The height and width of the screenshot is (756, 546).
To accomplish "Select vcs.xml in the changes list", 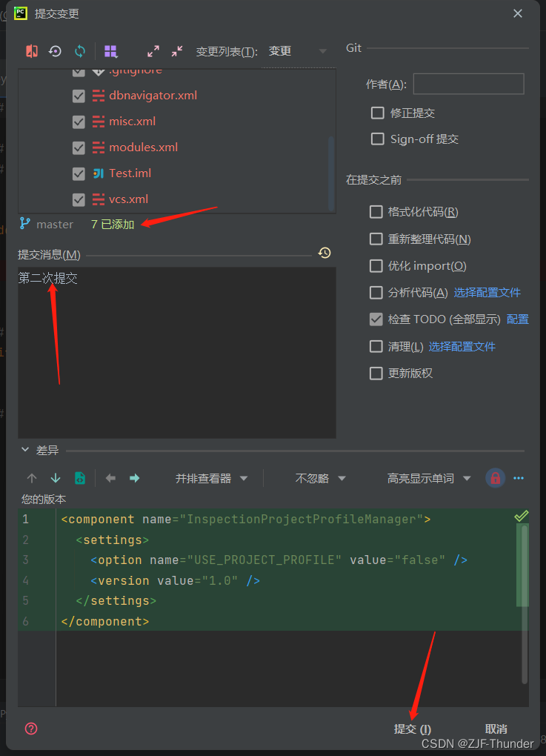I will coord(128,199).
